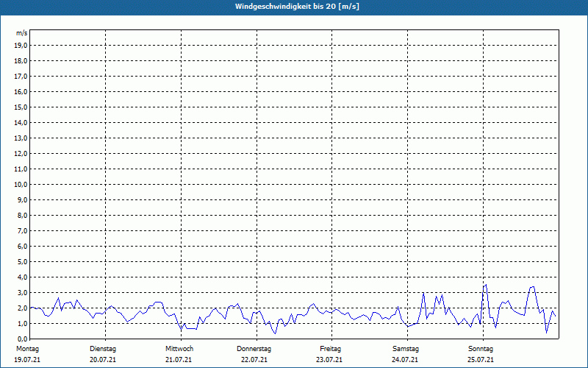Click the chart title 'Windgeschwindigkeit bis 20 [m/s]'
Screen dimensions: 588x368
coord(297,7)
